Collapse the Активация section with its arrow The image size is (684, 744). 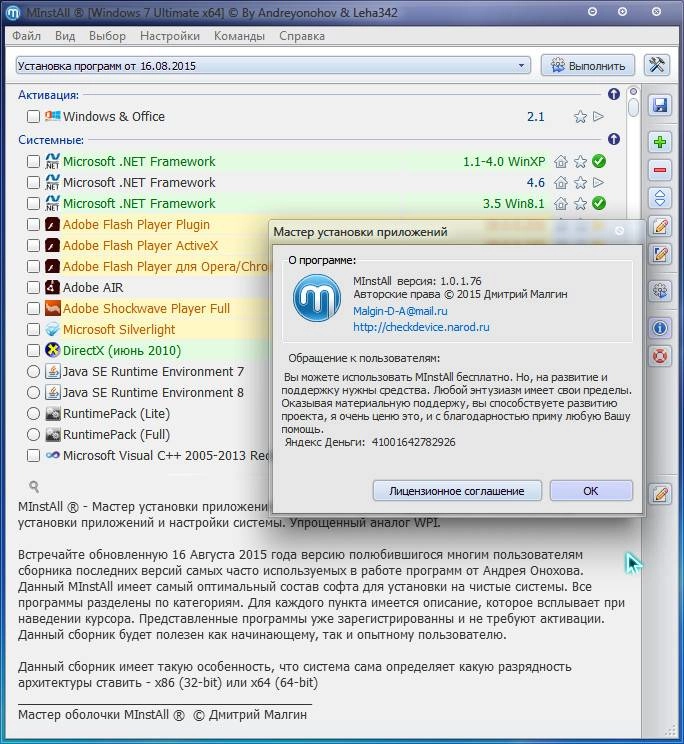point(614,94)
